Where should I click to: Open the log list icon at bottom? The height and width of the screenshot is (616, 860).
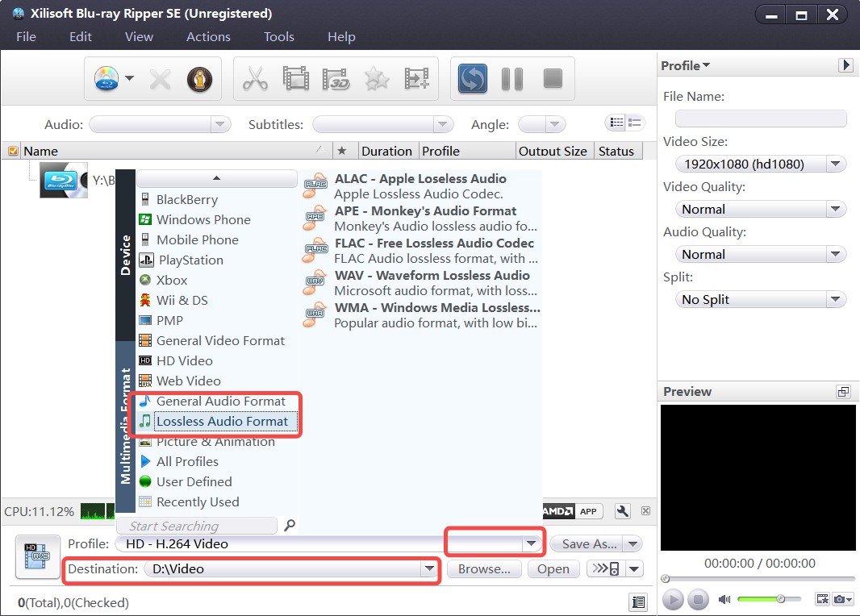coord(638,602)
